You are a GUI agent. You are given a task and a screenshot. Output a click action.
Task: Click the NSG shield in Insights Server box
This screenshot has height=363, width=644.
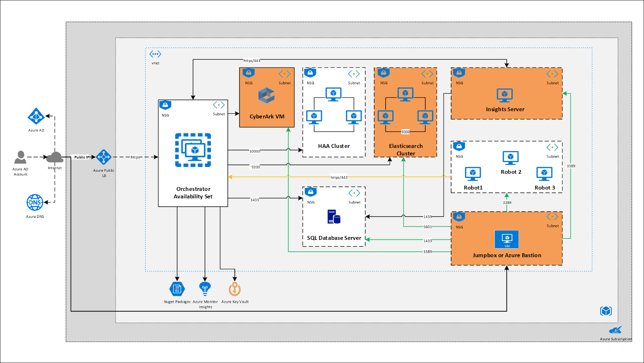point(459,73)
